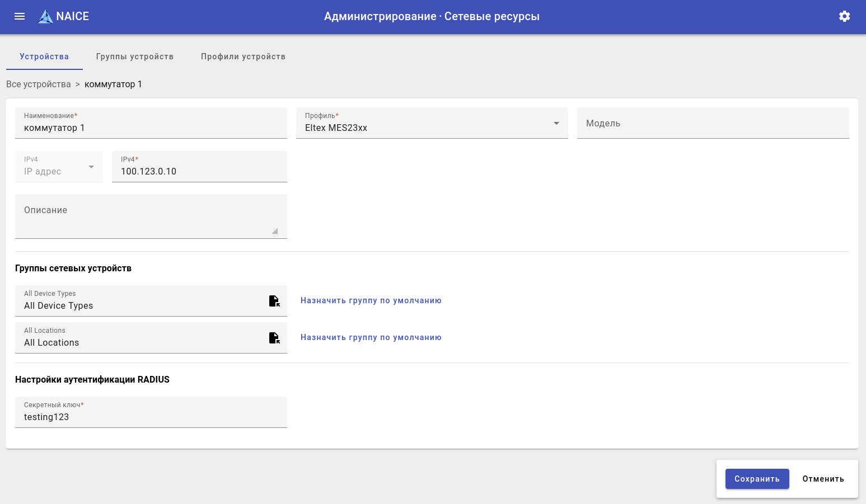The image size is (866, 504).
Task: Click the NAICE logo icon
Action: click(x=45, y=17)
